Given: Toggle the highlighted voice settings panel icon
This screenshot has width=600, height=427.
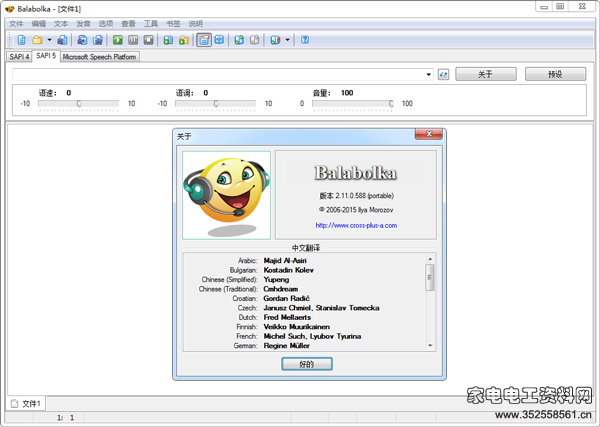Looking at the screenshot, I should pyautogui.click(x=204, y=40).
